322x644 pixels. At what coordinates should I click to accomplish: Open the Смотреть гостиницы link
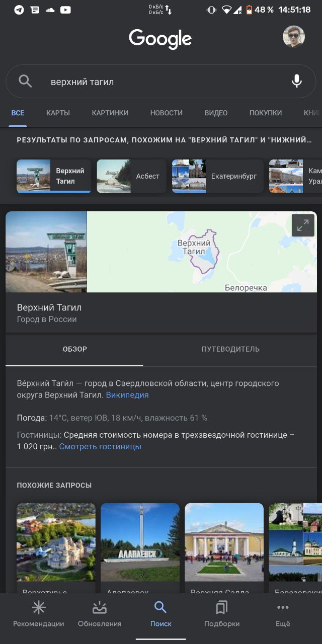[100, 446]
